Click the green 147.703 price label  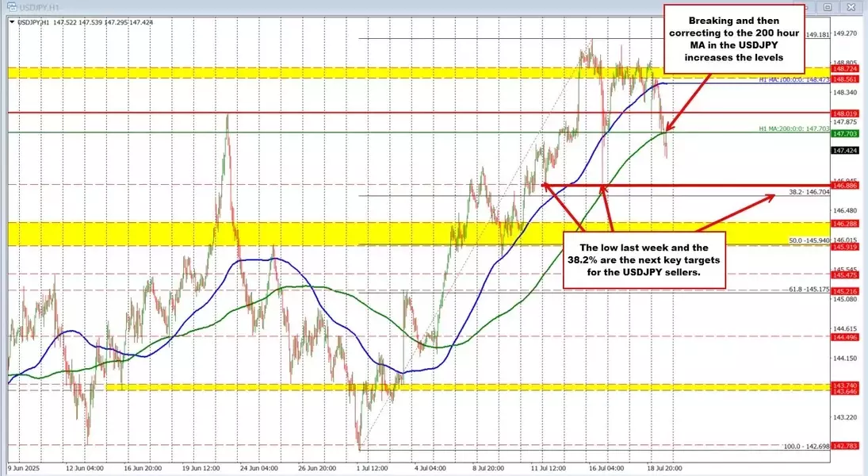click(x=845, y=133)
